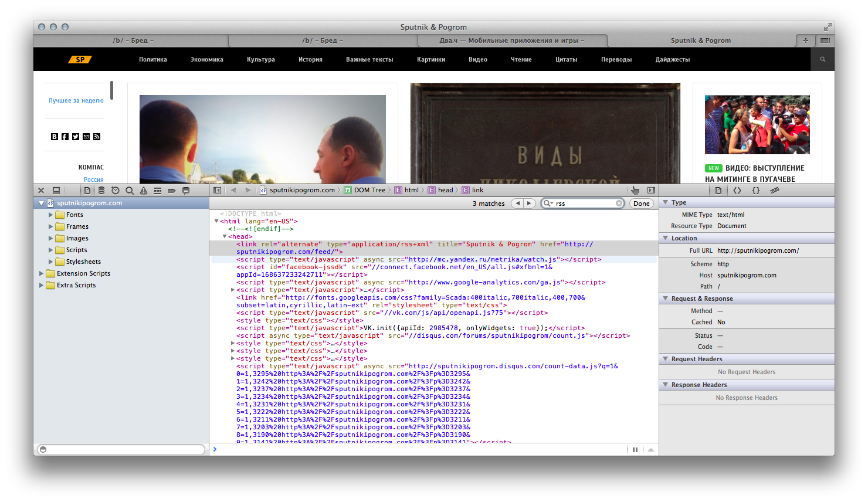Close the Web Inspector with X icon
Viewport: 868px width, 502px height.
(x=41, y=191)
